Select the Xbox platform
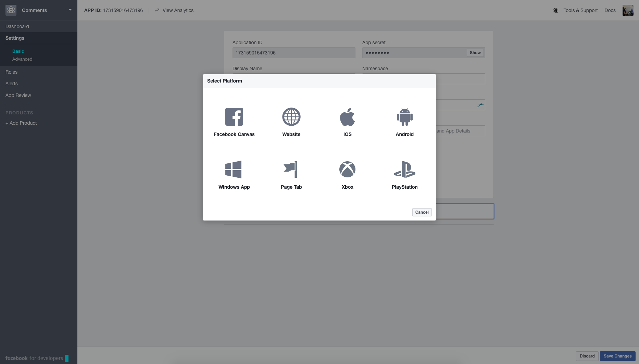This screenshot has height=364, width=639. tap(347, 174)
